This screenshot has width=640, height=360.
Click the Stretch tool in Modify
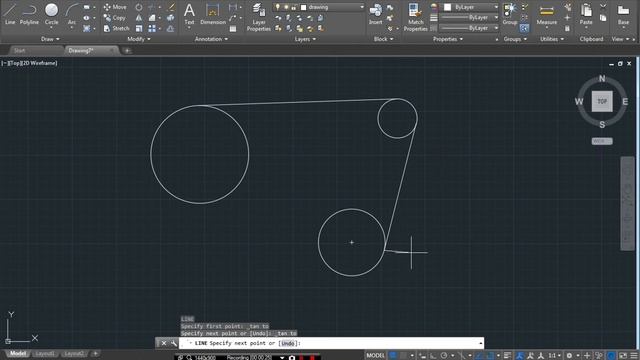(x=116, y=28)
